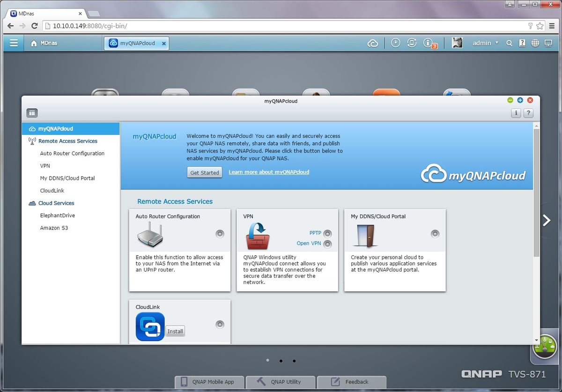Viewport: 562px width, 392px height.
Task: Reload the browser page
Action: [34, 26]
